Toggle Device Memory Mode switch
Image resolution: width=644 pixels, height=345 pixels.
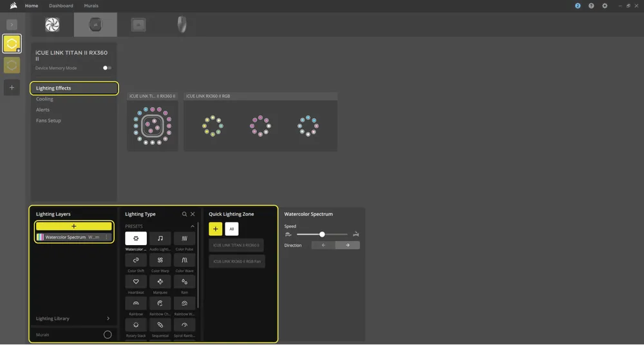(x=107, y=68)
